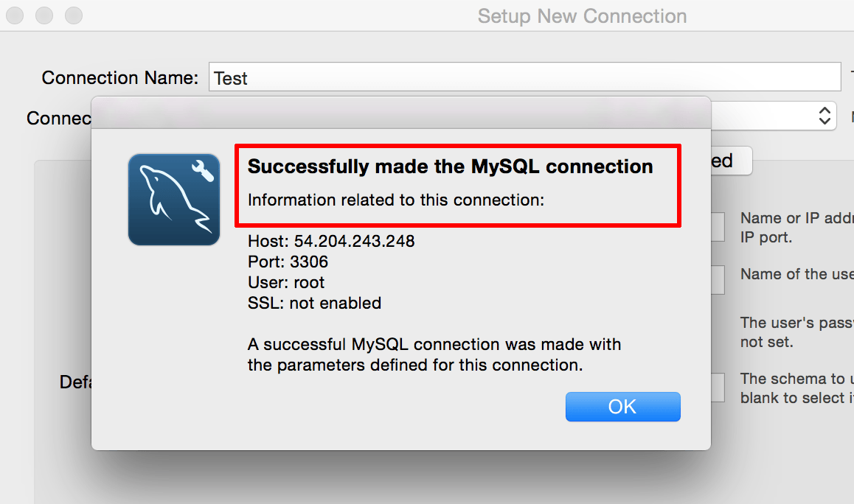Click the wrench badge on the dolphin icon
The image size is (854, 504).
202,171
